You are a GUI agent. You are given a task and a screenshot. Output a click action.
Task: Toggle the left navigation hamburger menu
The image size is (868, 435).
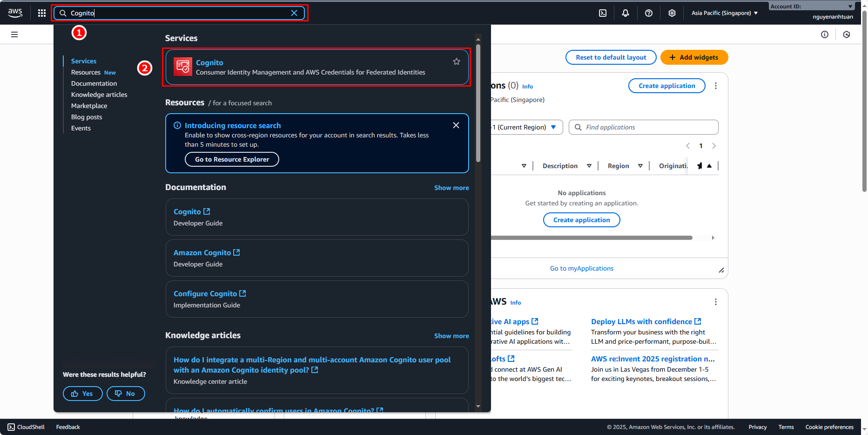pyautogui.click(x=14, y=34)
